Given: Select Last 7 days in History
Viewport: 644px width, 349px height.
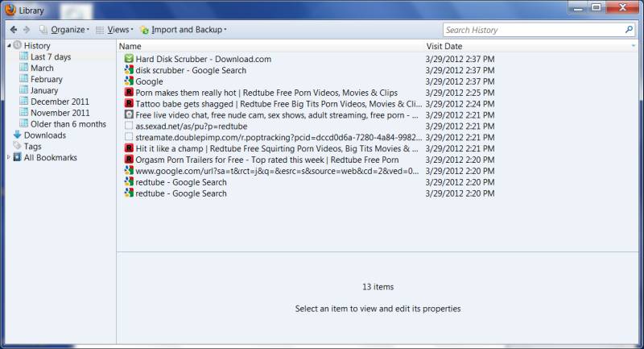Looking at the screenshot, I should click(x=51, y=56).
